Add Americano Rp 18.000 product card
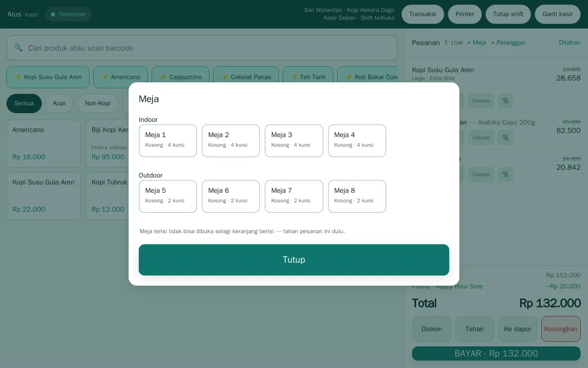Viewport: 588px width, 368px height. (44, 144)
